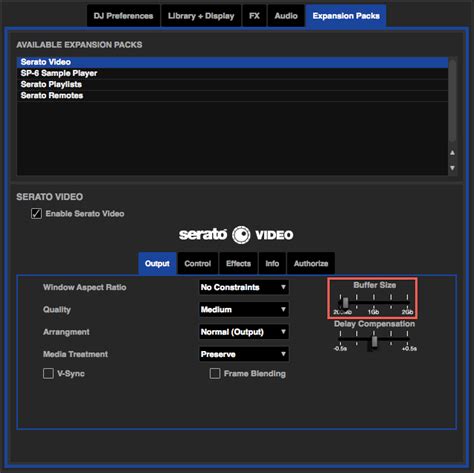
Task: Switch to the Control sub-tab
Action: (x=198, y=263)
